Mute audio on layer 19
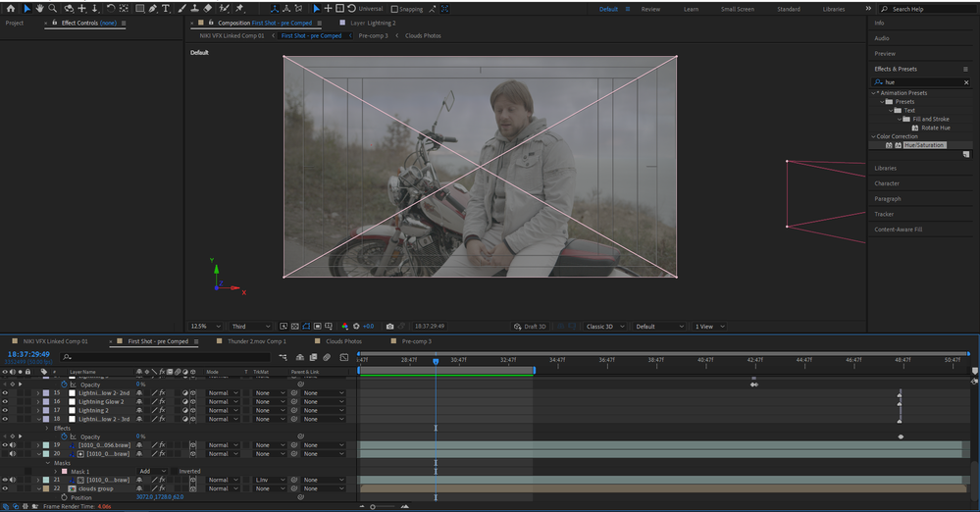 (13, 445)
